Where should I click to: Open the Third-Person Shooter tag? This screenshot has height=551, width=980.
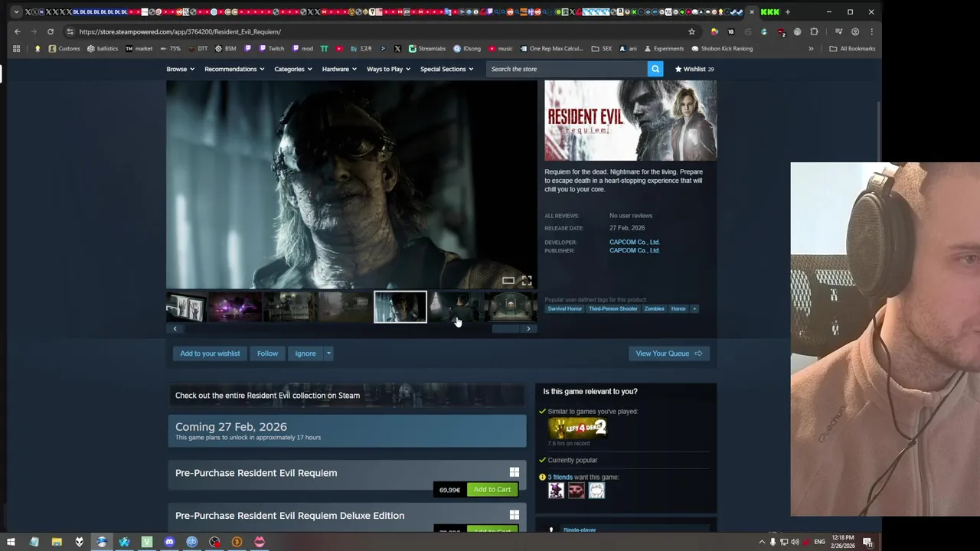point(612,308)
